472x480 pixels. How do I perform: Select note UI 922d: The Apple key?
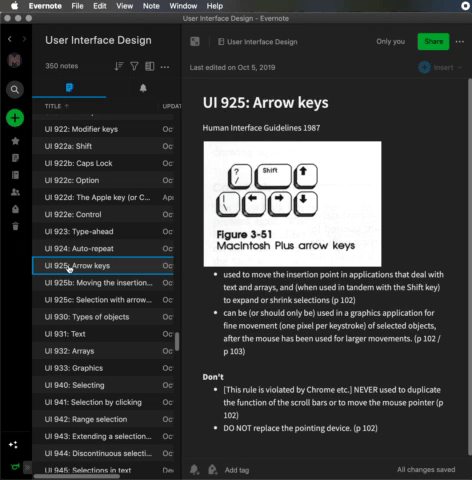103,197
